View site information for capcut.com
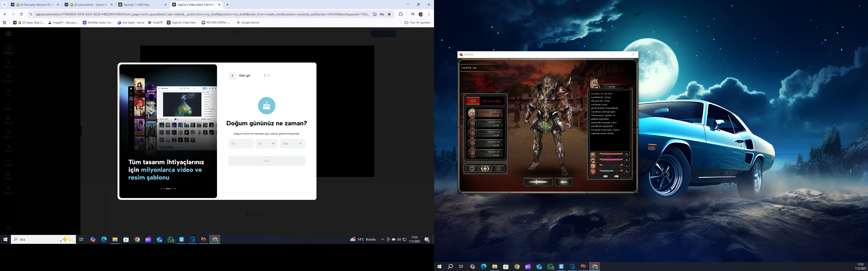Screen dimensions: 868x271 (31, 14)
